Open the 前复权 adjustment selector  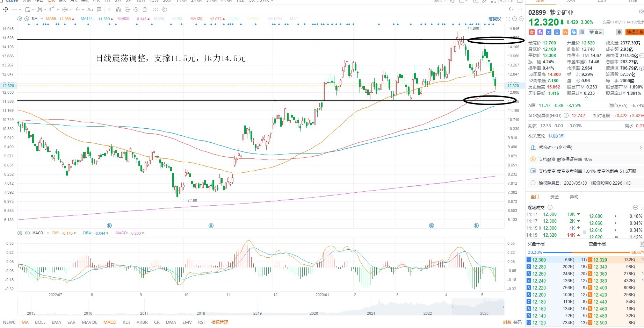[x=495, y=19]
